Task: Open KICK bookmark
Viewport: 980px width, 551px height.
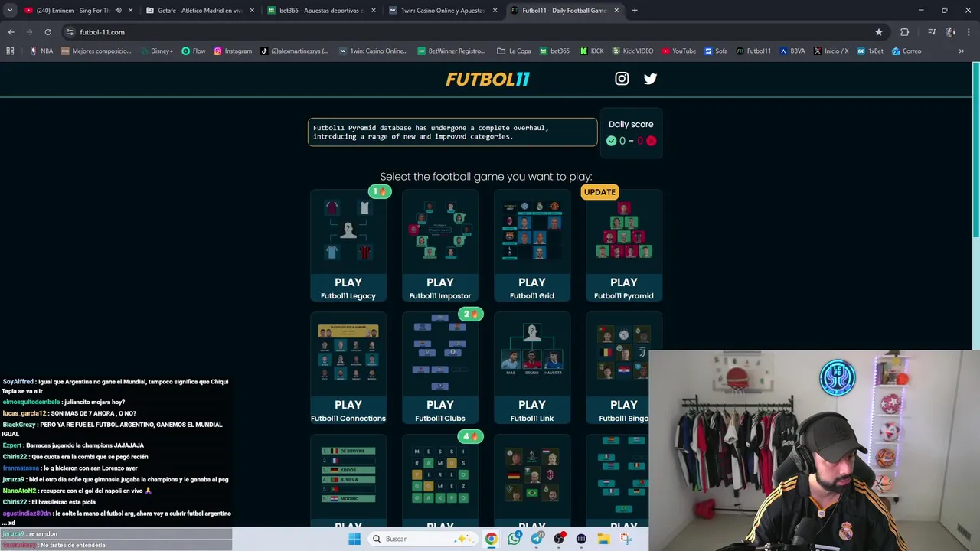Action: pos(592,51)
